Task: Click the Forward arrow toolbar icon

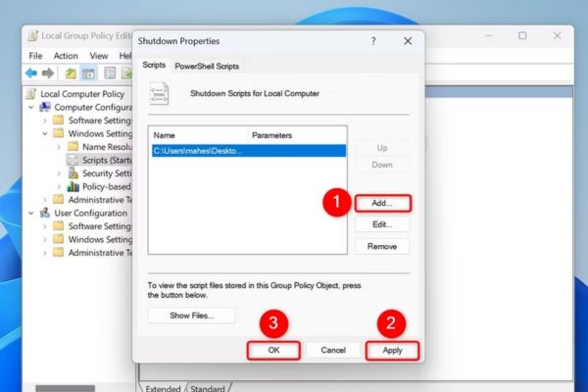Action: pyautogui.click(x=47, y=73)
